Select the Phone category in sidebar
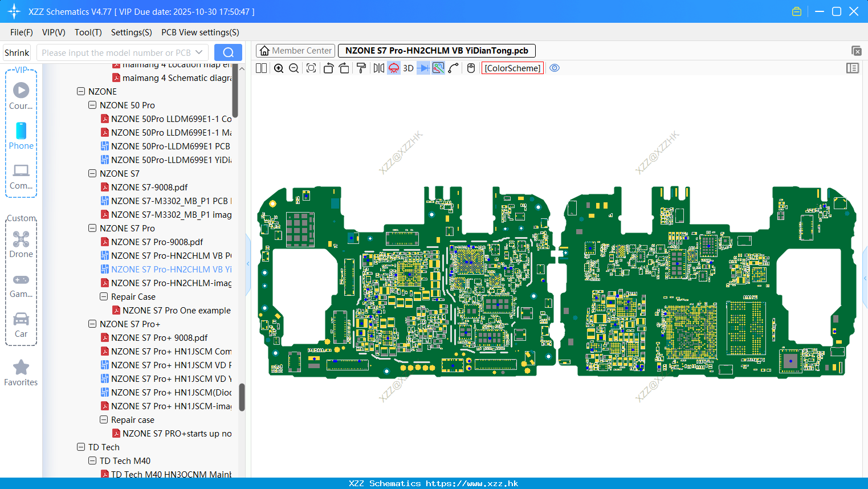 pos(21,136)
